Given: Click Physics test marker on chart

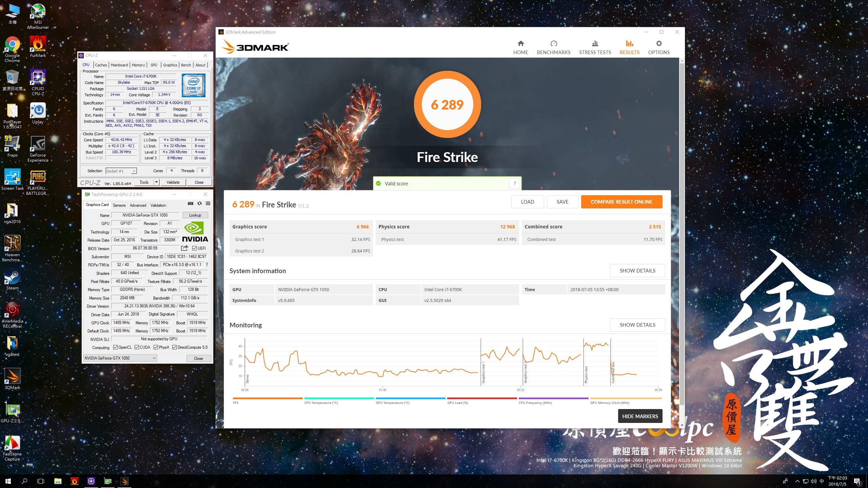Looking at the screenshot, I should point(586,374).
